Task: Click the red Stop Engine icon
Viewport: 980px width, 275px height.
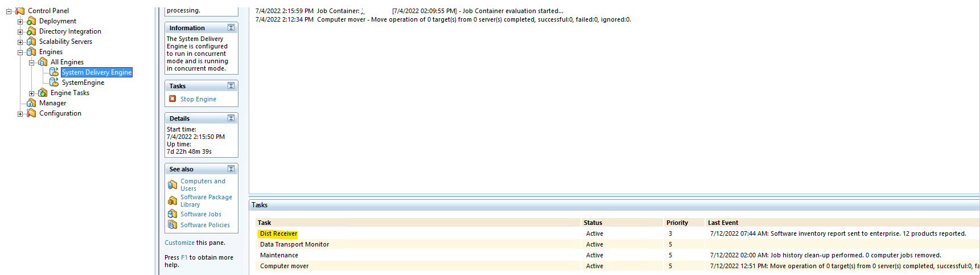Action: 172,99
